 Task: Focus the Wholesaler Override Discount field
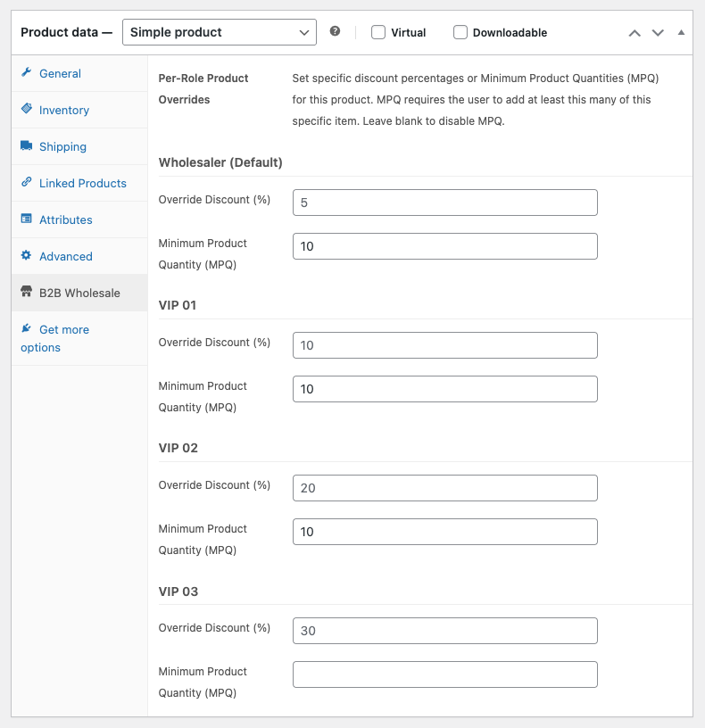[x=444, y=203]
